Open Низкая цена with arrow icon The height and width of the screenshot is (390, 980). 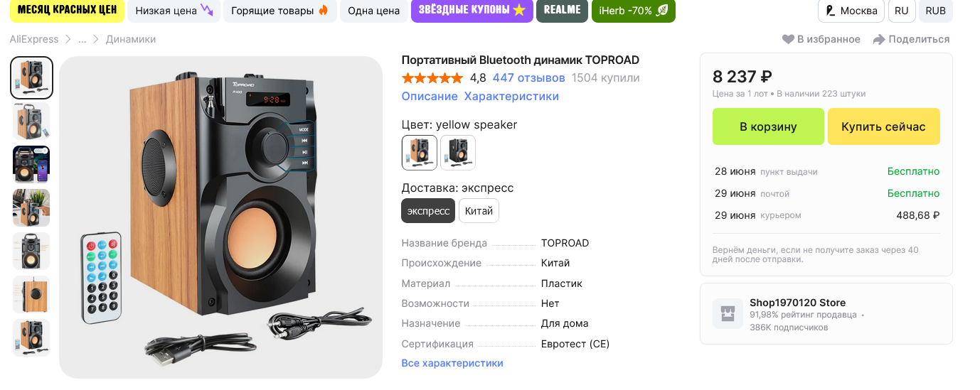click(174, 11)
